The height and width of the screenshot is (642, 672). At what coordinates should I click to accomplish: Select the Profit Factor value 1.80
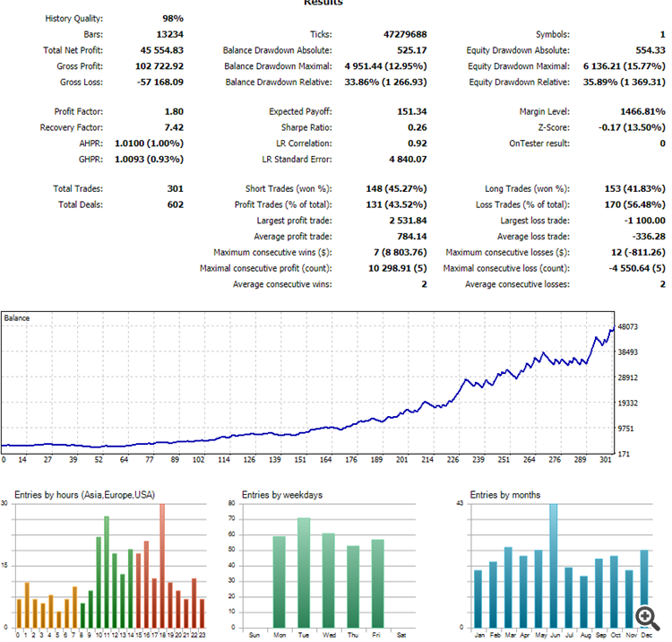click(x=174, y=111)
